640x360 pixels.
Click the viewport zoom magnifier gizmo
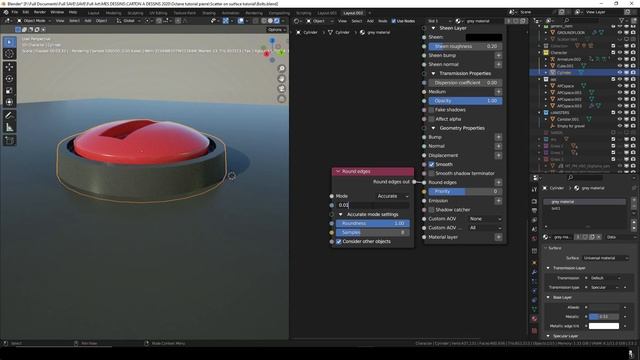(x=282, y=69)
